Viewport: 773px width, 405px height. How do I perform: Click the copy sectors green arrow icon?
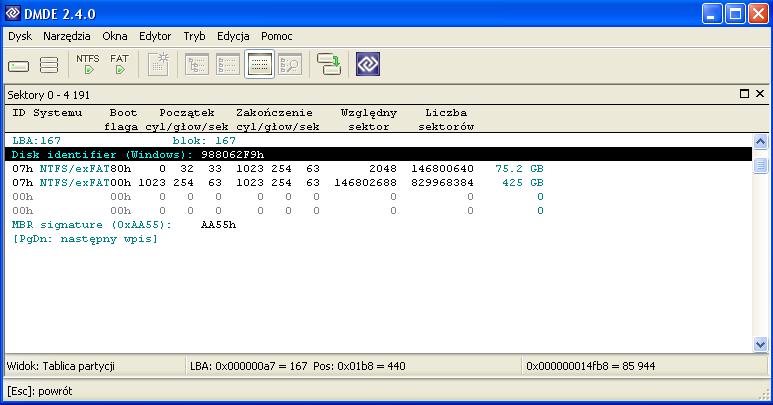click(329, 65)
